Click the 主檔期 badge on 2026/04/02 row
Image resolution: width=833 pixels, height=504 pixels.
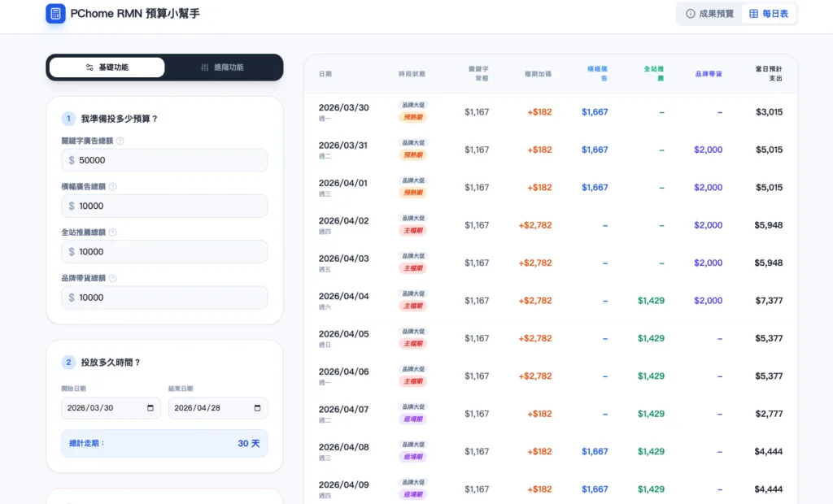[x=412, y=230]
